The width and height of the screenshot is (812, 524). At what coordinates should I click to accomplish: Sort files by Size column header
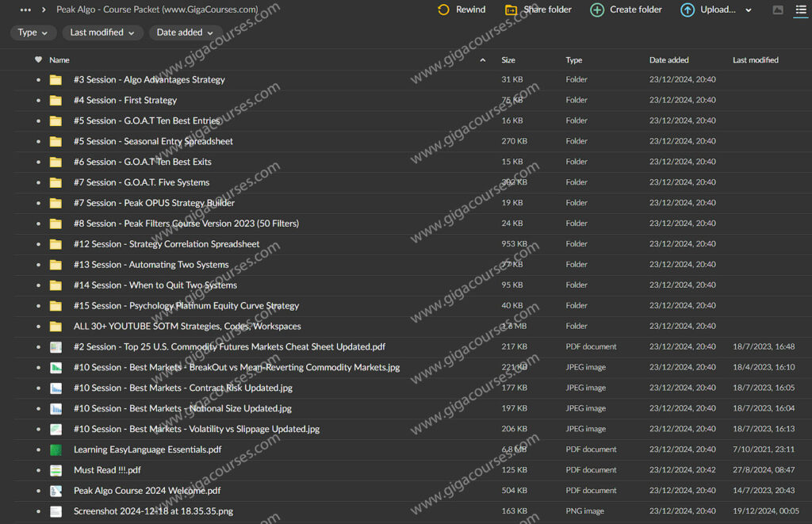pos(508,60)
